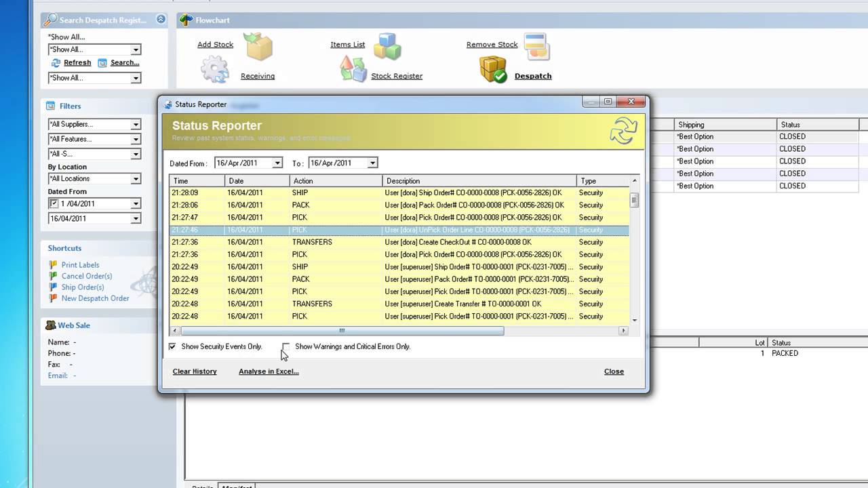
Task: Click the Refresh link
Action: [77, 62]
